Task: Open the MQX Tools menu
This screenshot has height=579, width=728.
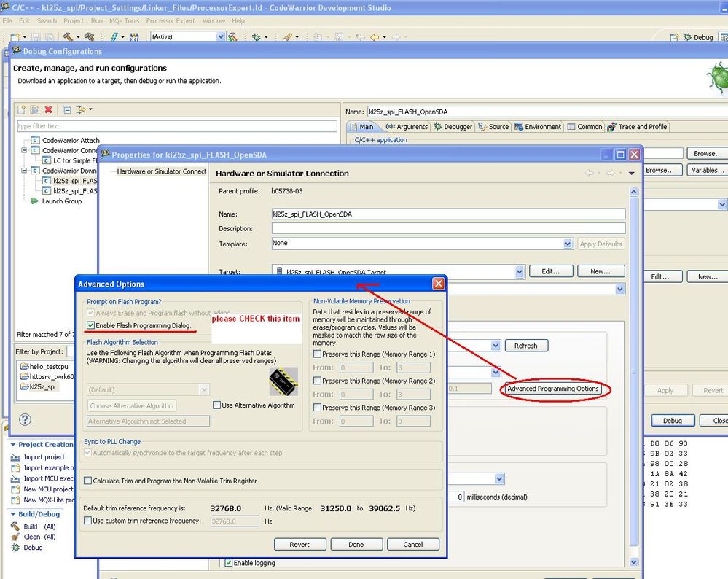Action: coord(124,21)
